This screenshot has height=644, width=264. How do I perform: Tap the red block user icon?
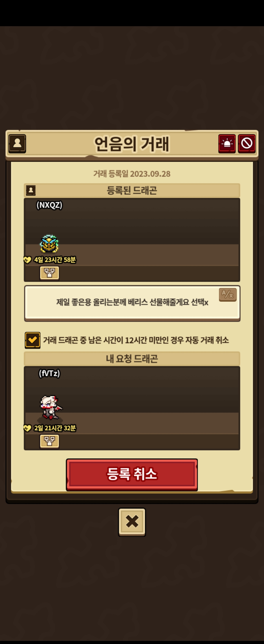click(247, 143)
